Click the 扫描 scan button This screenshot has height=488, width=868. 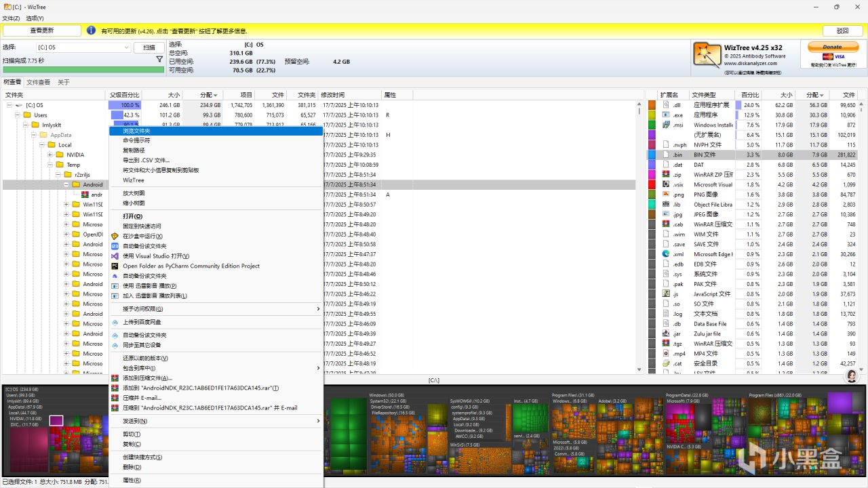149,47
